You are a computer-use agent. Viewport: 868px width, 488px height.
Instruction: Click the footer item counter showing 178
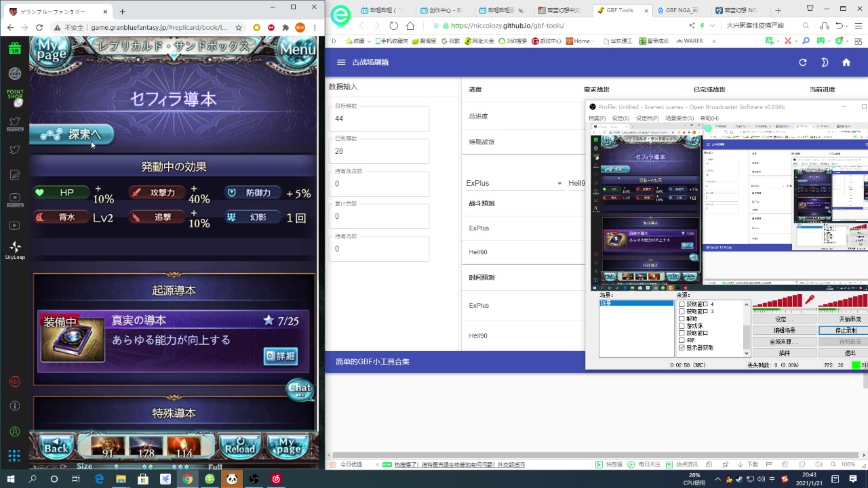point(146,448)
